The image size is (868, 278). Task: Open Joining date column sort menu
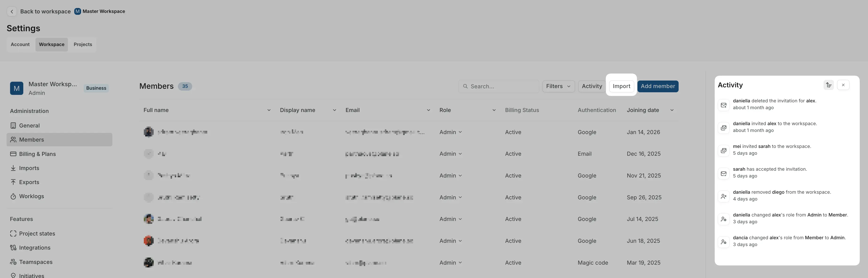(x=672, y=110)
